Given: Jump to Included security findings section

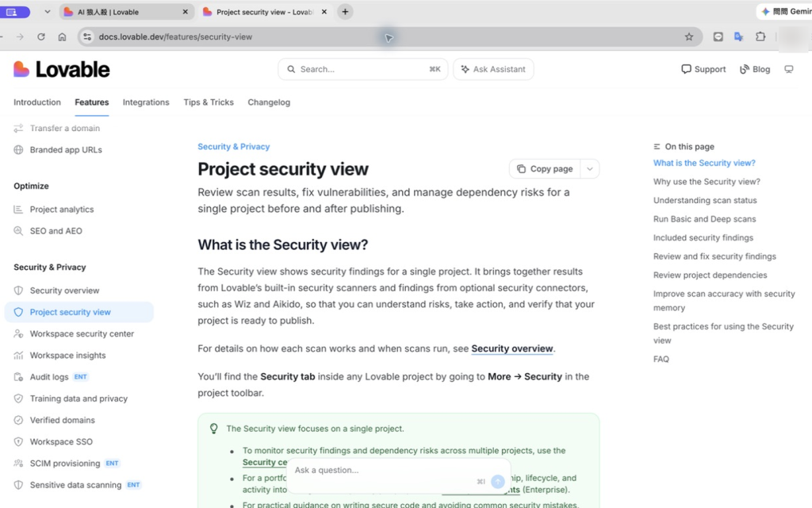Looking at the screenshot, I should pyautogui.click(x=703, y=237).
